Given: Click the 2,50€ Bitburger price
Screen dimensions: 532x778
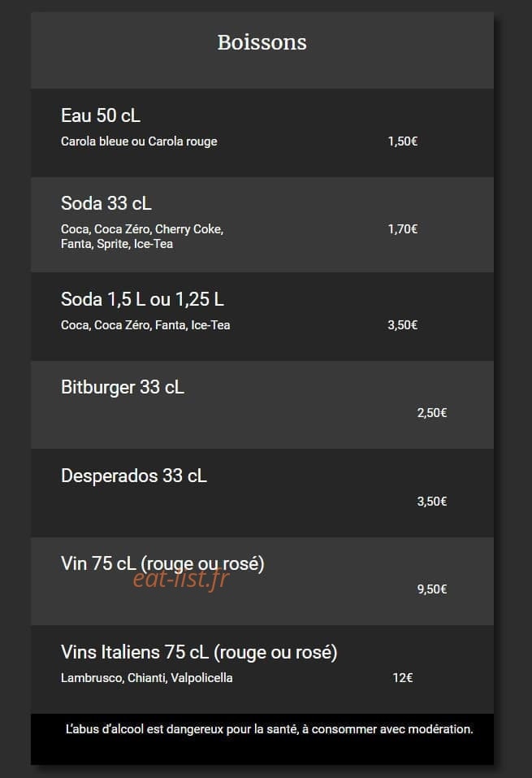Looking at the screenshot, I should click(x=432, y=413).
